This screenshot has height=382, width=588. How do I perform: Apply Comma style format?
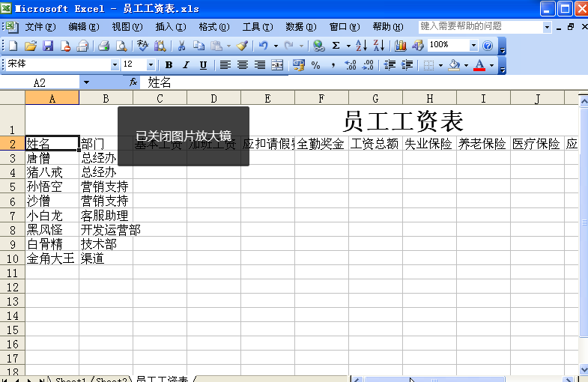coord(333,65)
